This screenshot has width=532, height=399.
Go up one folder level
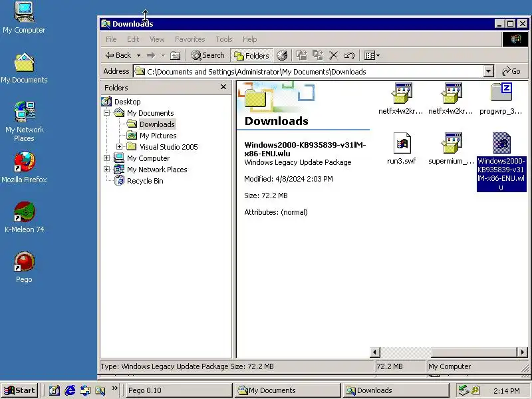[175, 55]
